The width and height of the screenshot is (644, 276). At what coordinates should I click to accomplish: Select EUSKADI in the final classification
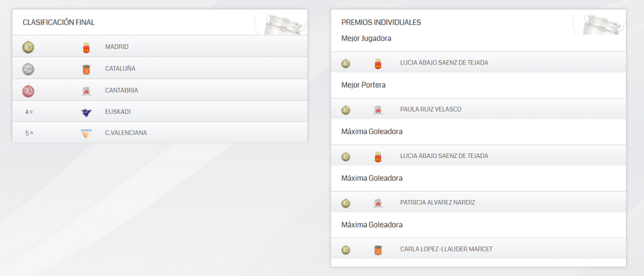(118, 112)
